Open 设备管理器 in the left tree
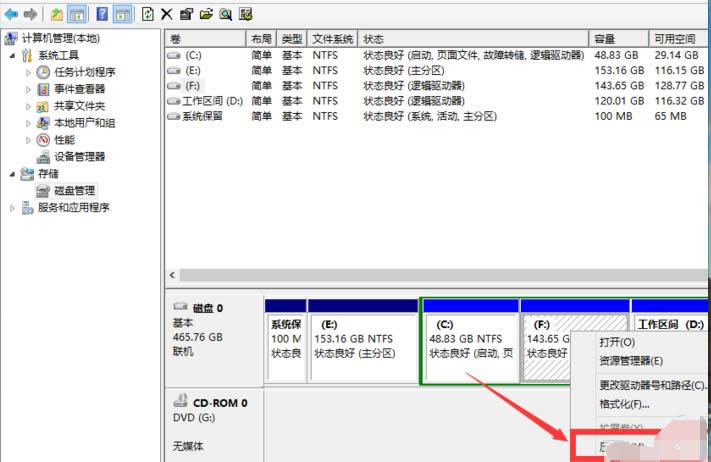 pos(79,157)
